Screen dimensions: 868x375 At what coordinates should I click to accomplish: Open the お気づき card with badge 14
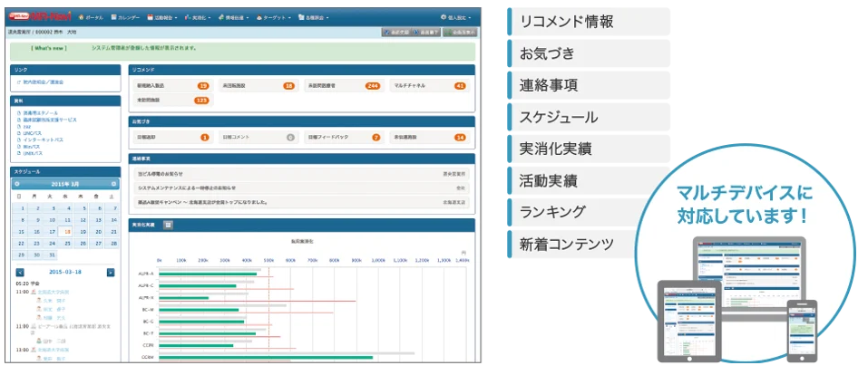(430, 137)
